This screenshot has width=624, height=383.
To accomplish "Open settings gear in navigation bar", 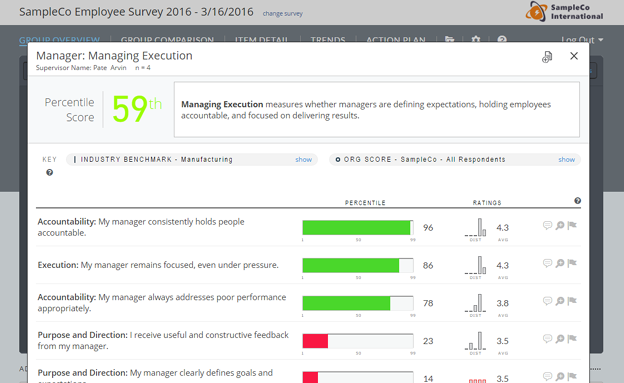I will point(476,39).
